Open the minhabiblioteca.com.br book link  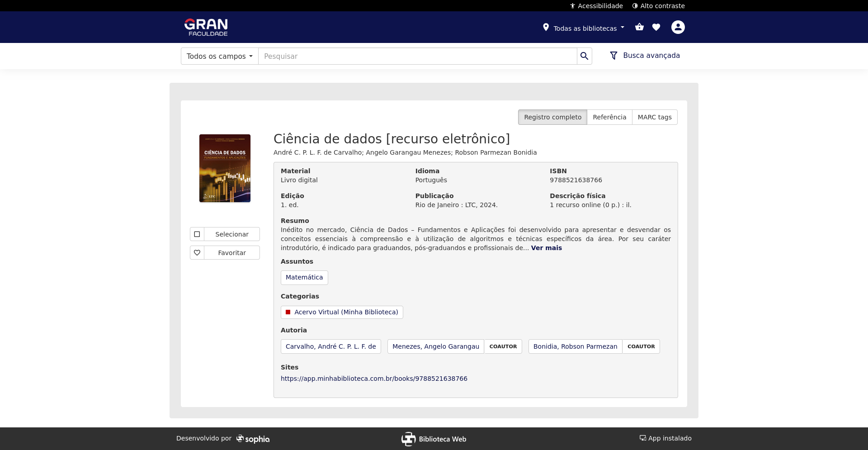(x=374, y=379)
